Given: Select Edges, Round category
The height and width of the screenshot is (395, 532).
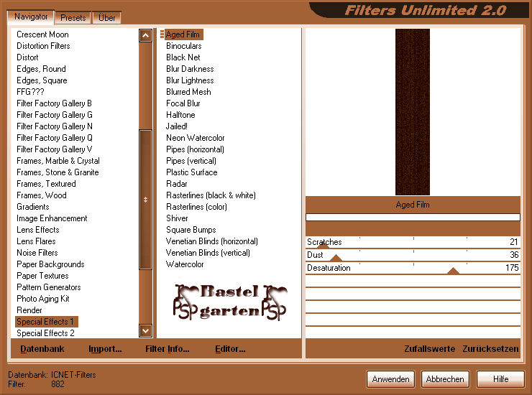Looking at the screenshot, I should point(42,69).
